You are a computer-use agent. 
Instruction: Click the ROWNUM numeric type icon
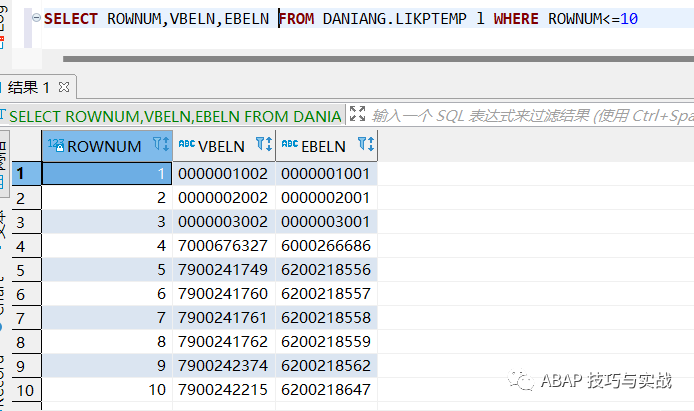(56, 145)
